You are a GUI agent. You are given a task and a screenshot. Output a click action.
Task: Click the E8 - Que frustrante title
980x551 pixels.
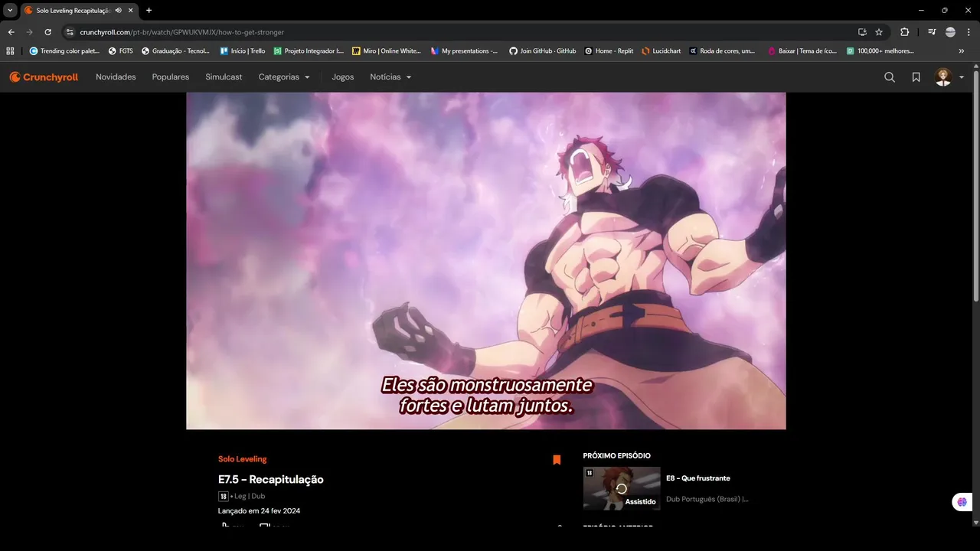click(x=697, y=478)
